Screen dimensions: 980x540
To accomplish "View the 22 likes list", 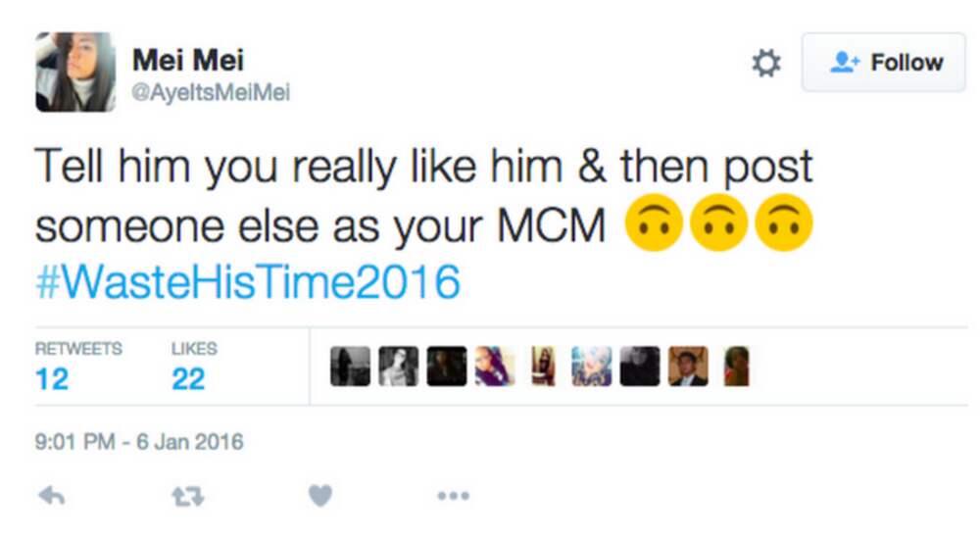I will pos(194,367).
